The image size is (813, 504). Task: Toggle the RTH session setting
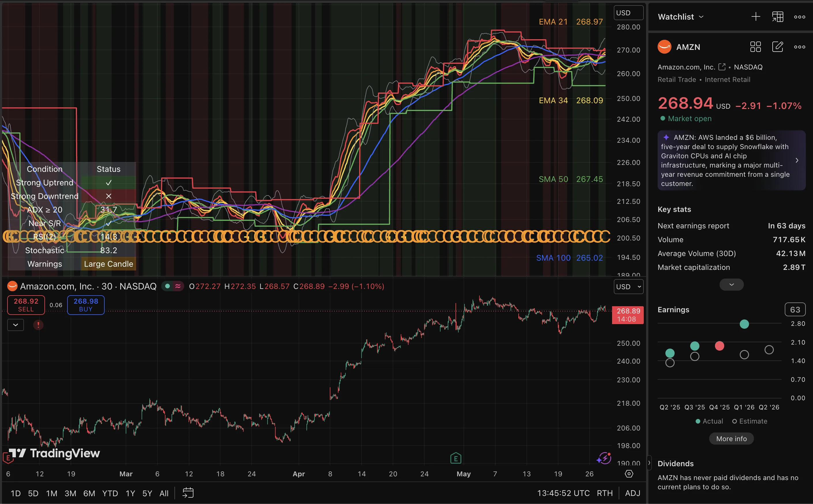605,493
